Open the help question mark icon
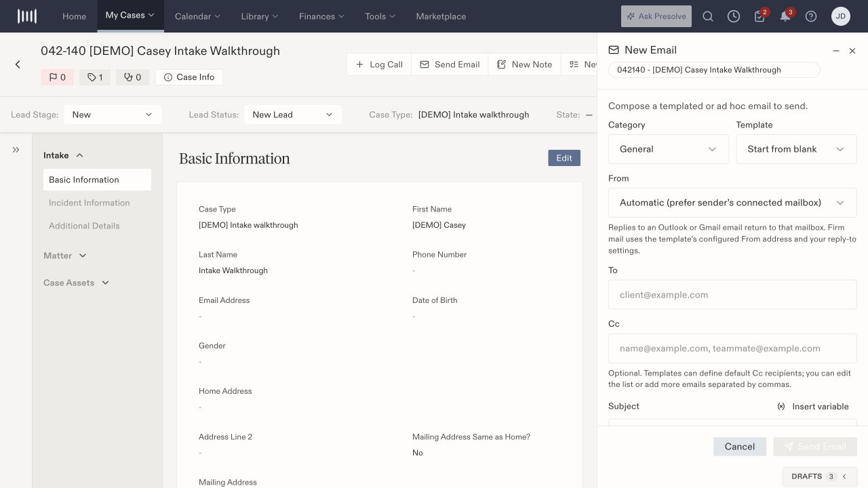The width and height of the screenshot is (868, 488). click(x=811, y=16)
